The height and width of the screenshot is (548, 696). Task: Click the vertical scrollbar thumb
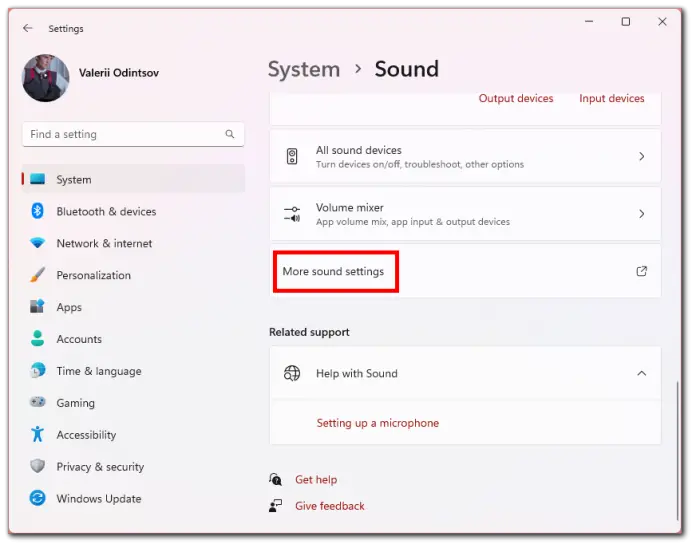pyautogui.click(x=677, y=450)
